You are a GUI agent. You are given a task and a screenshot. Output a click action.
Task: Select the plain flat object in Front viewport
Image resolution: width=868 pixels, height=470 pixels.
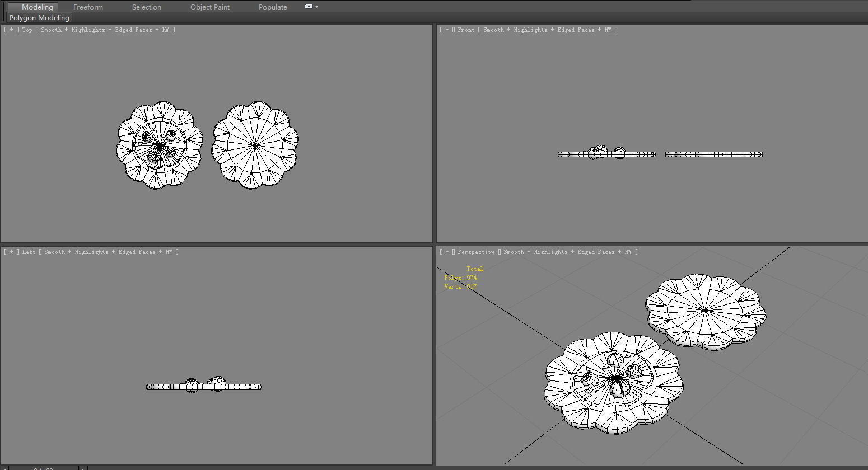click(714, 154)
